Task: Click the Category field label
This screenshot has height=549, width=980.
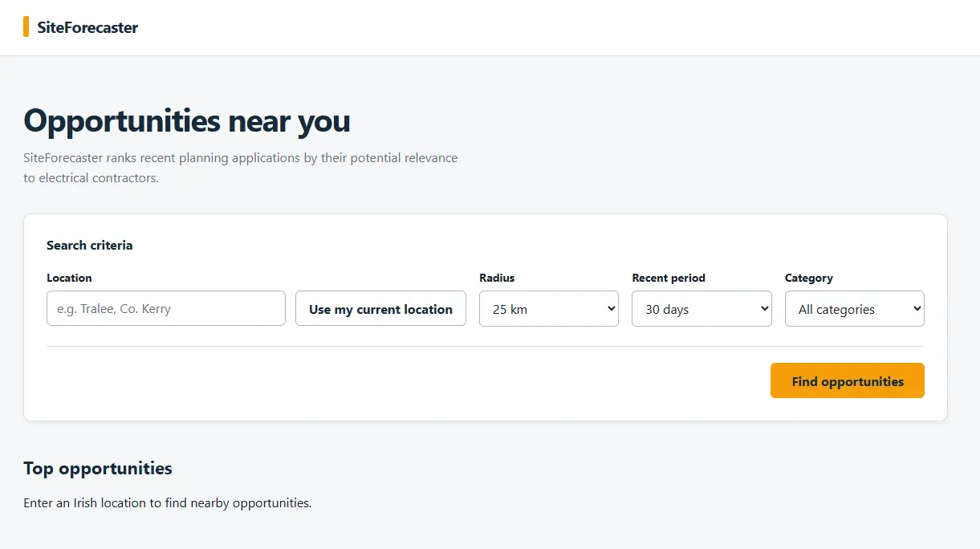Action: (x=809, y=278)
